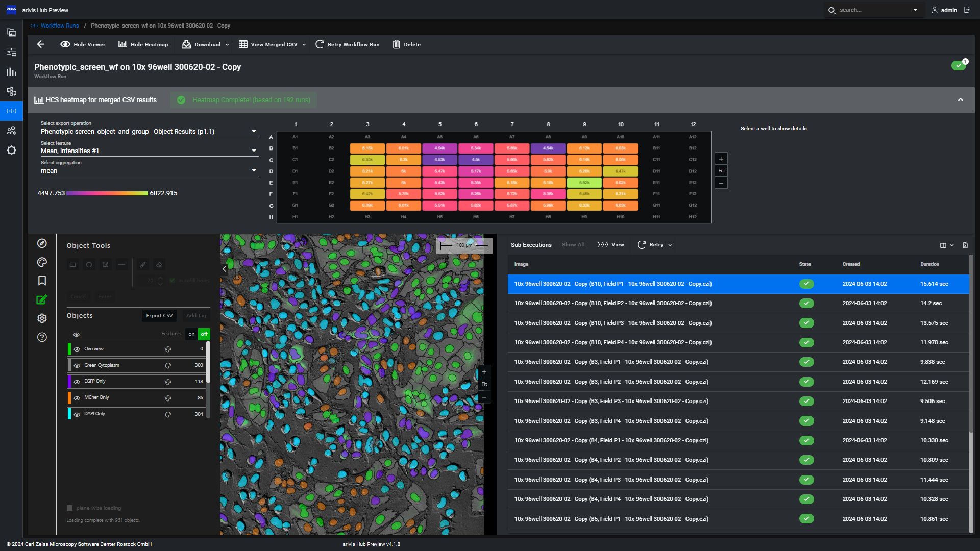Click the Retry Workflow Run button

[x=348, y=44]
